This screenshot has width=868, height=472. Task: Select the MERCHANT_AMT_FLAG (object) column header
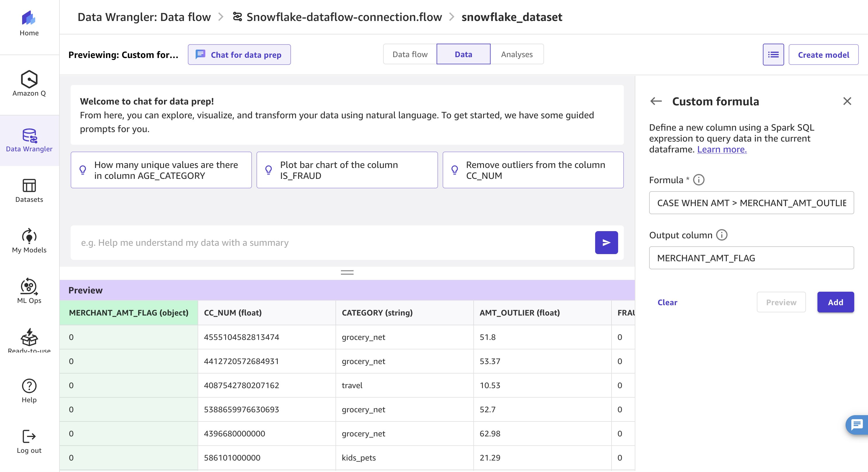click(129, 313)
